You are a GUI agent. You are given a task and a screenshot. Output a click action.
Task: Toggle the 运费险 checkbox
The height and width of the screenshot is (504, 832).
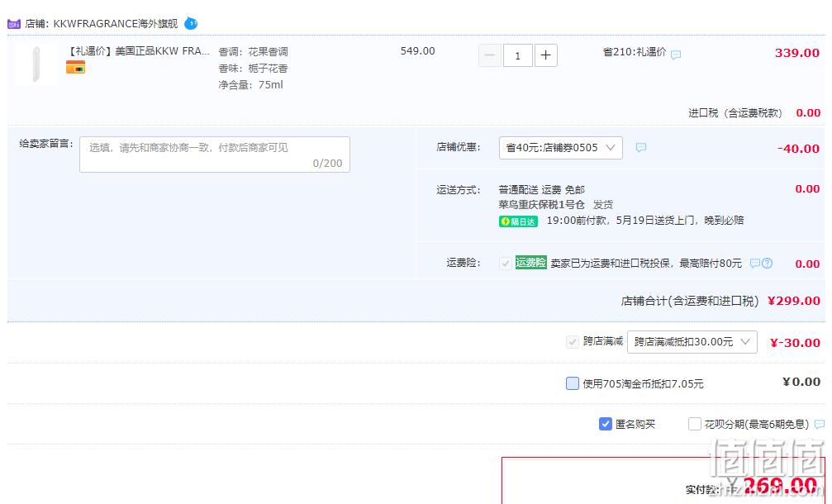click(x=505, y=263)
